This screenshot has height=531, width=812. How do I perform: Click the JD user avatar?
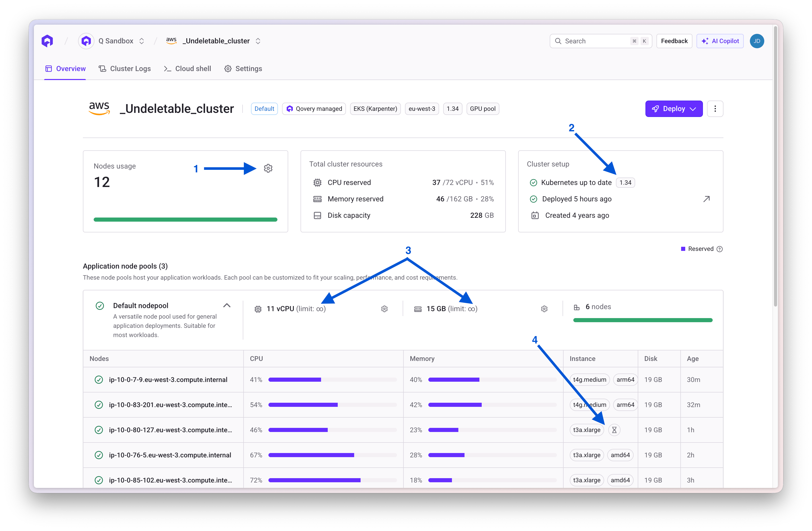point(757,41)
